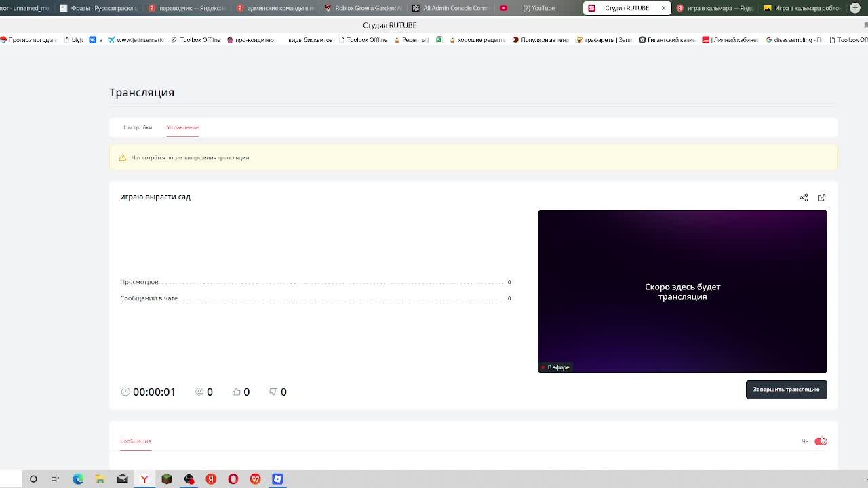Open the Сообщения tab
The width and height of the screenshot is (868, 488).
(x=136, y=441)
